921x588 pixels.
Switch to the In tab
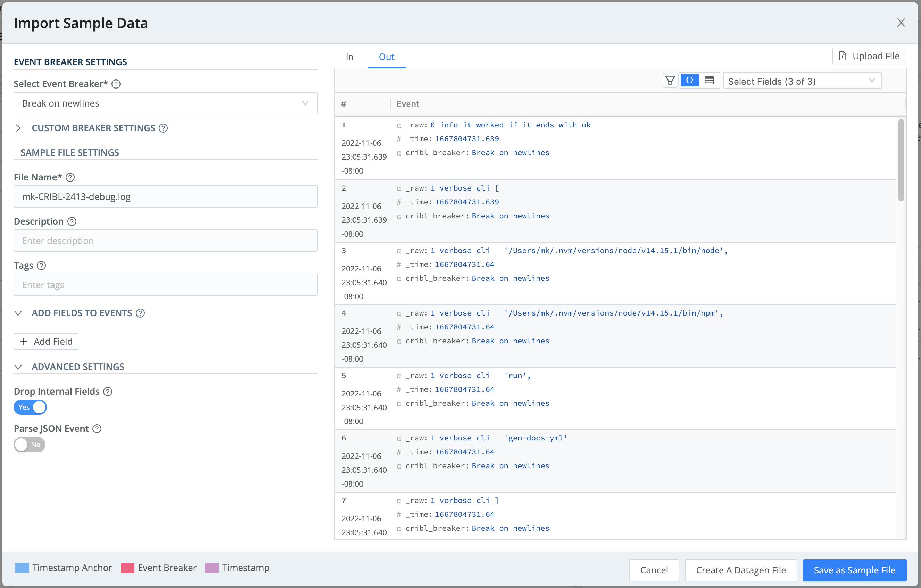tap(349, 57)
